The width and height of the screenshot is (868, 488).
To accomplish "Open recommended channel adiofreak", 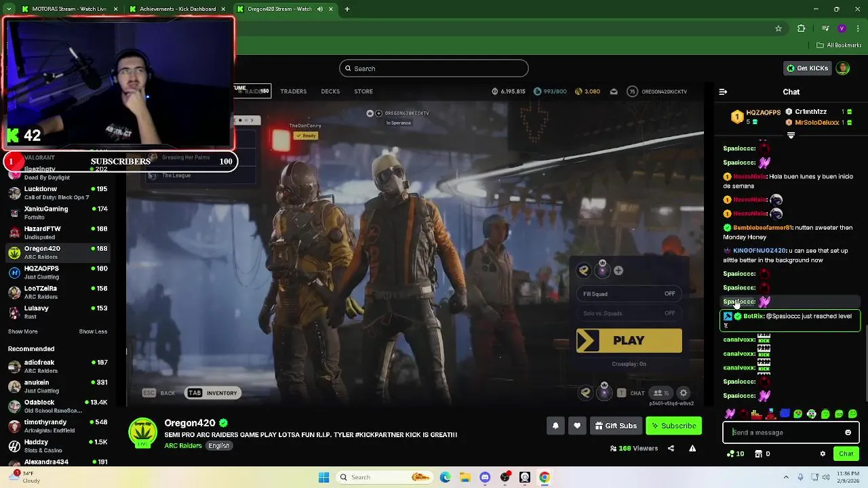I will coord(58,367).
